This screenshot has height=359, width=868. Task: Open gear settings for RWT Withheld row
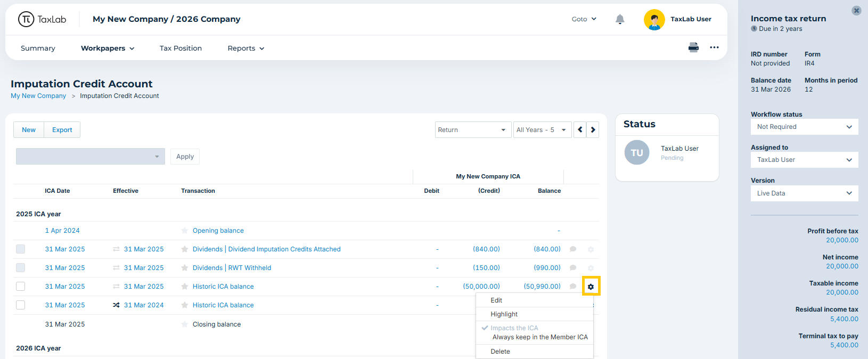pyautogui.click(x=591, y=268)
